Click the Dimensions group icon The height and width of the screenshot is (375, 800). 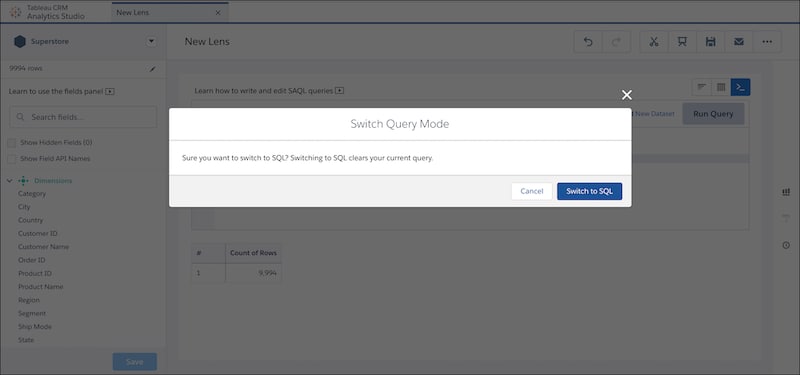pos(23,181)
